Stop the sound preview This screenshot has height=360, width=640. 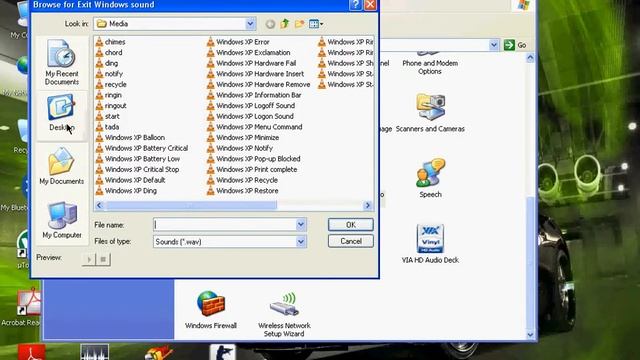click(x=103, y=259)
